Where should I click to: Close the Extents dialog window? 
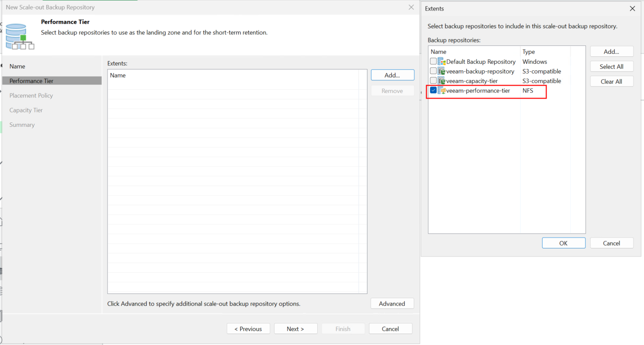click(x=633, y=8)
